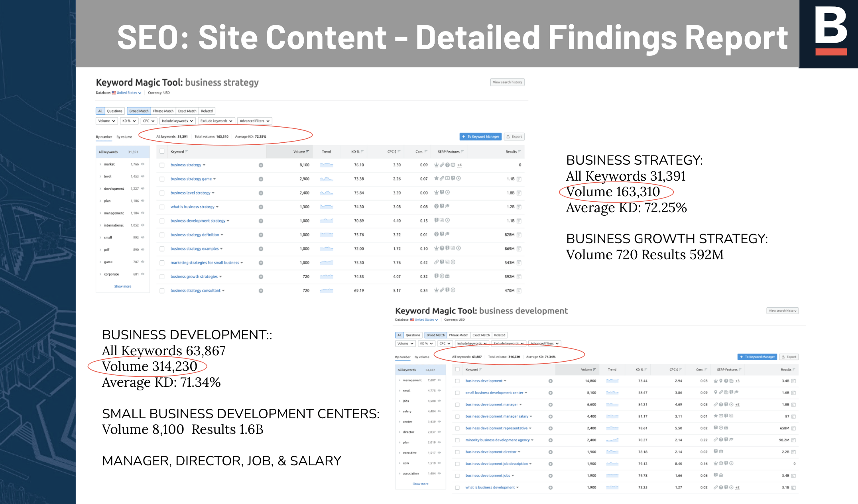Screen dimensions: 858x504
Task: Open the KD % filter dropdown in business strategy tool
Action: 129,121
